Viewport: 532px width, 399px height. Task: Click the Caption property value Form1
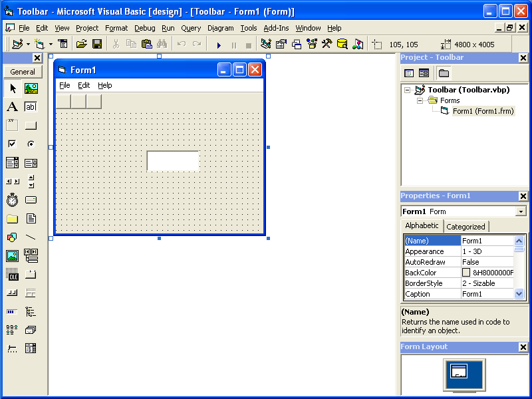pos(487,294)
